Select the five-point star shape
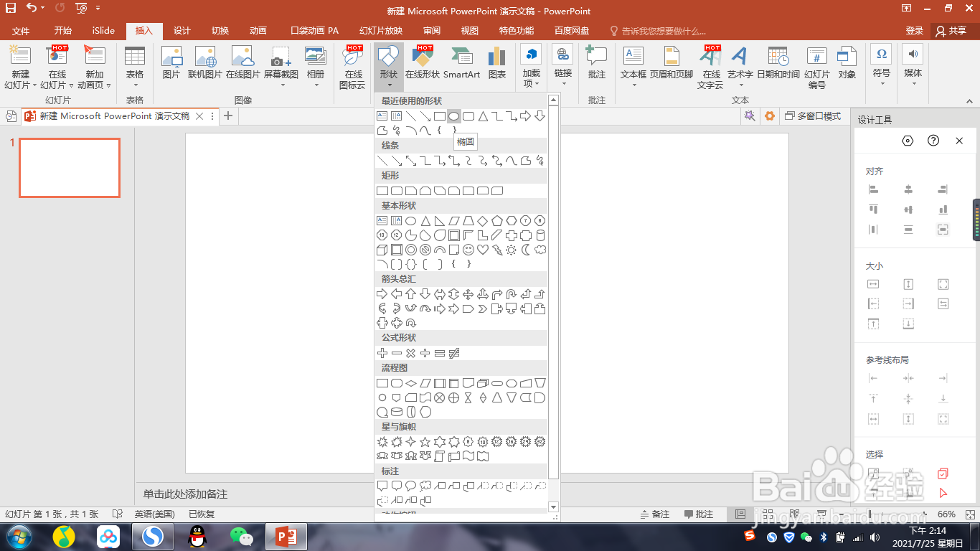The height and width of the screenshot is (551, 980). pyautogui.click(x=425, y=442)
